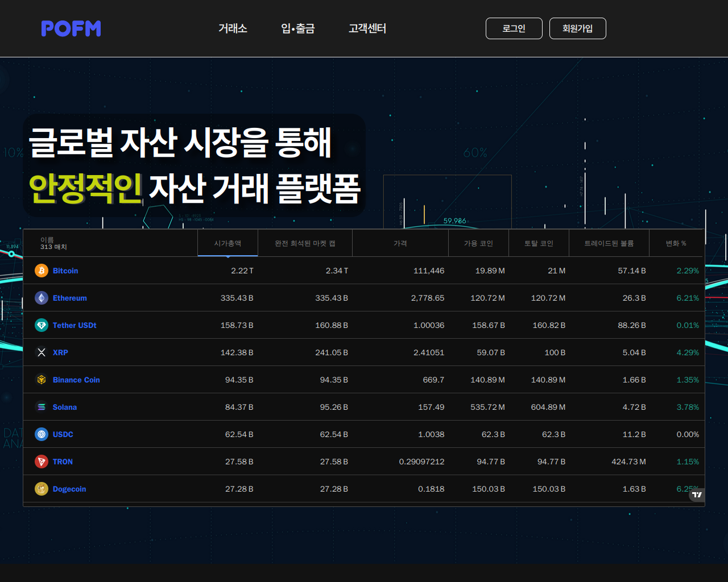Image resolution: width=728 pixels, height=582 pixels.
Task: Click Bitcoin market cap 2.22 T
Action: (242, 271)
